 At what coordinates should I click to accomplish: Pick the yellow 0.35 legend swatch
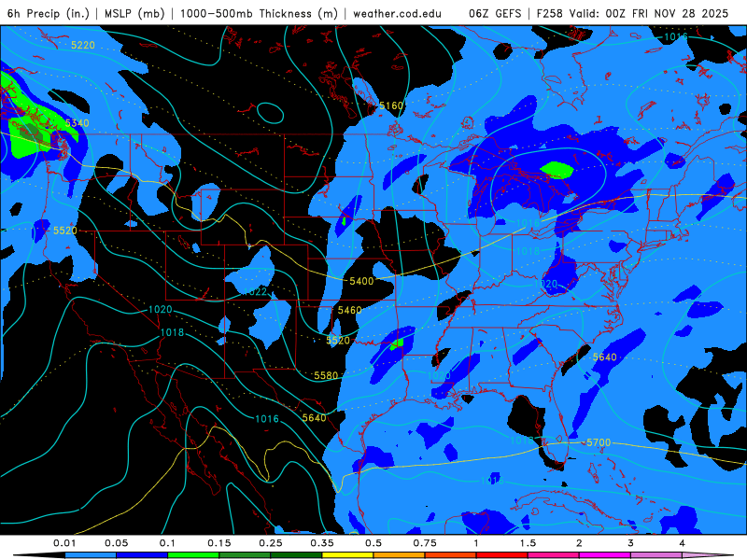(x=347, y=555)
